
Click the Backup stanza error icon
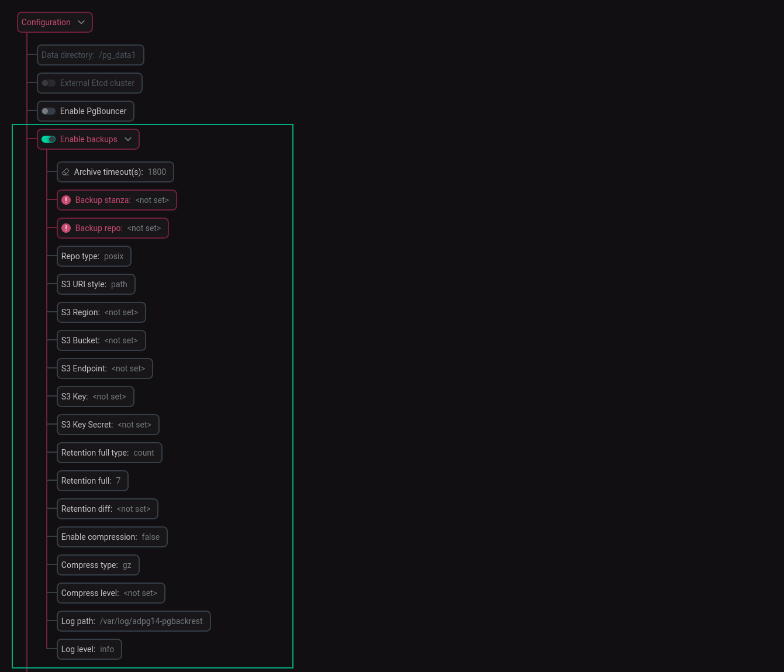66,200
